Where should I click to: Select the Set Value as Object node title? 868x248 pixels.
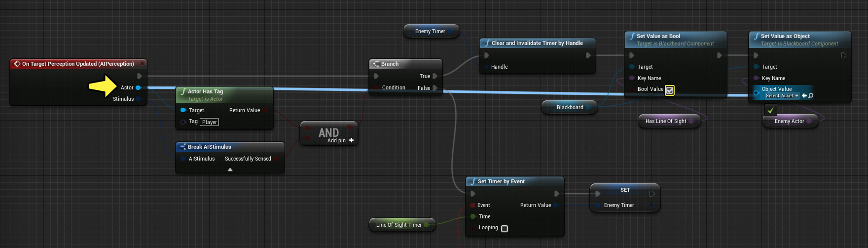click(785, 36)
